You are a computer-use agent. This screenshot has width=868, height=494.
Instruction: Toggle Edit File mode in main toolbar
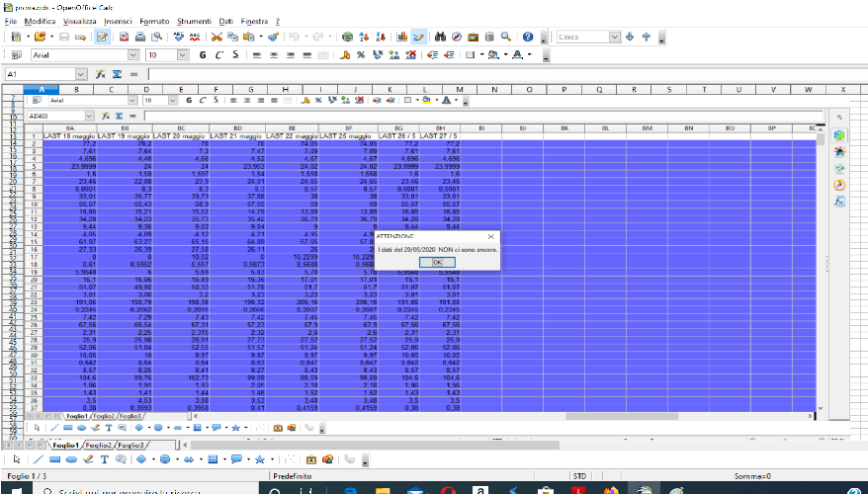coord(102,38)
